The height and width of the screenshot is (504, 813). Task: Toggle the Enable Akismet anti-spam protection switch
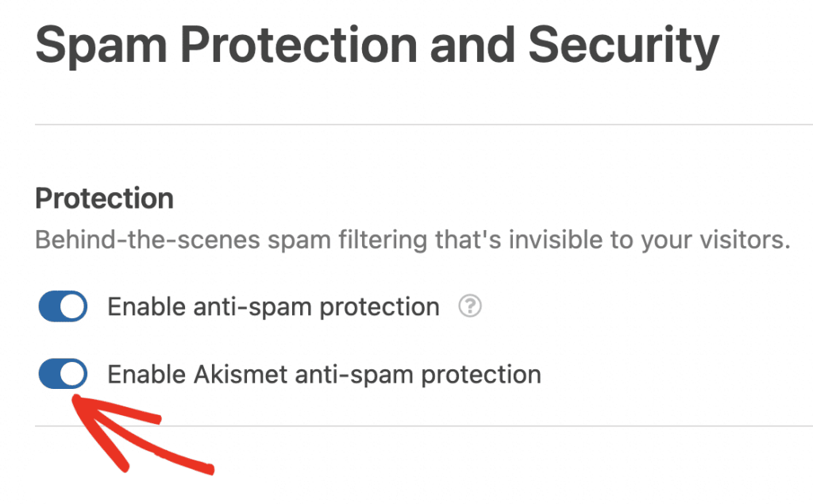tap(63, 373)
